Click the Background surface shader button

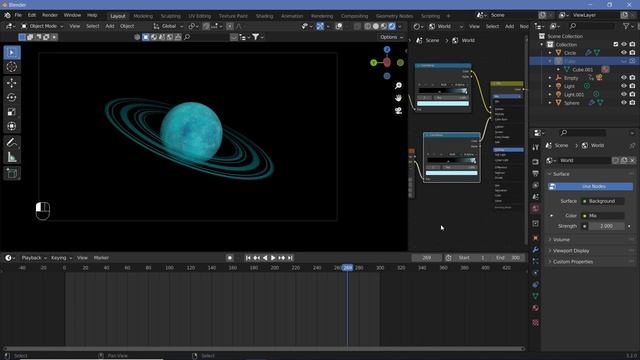pyautogui.click(x=604, y=201)
